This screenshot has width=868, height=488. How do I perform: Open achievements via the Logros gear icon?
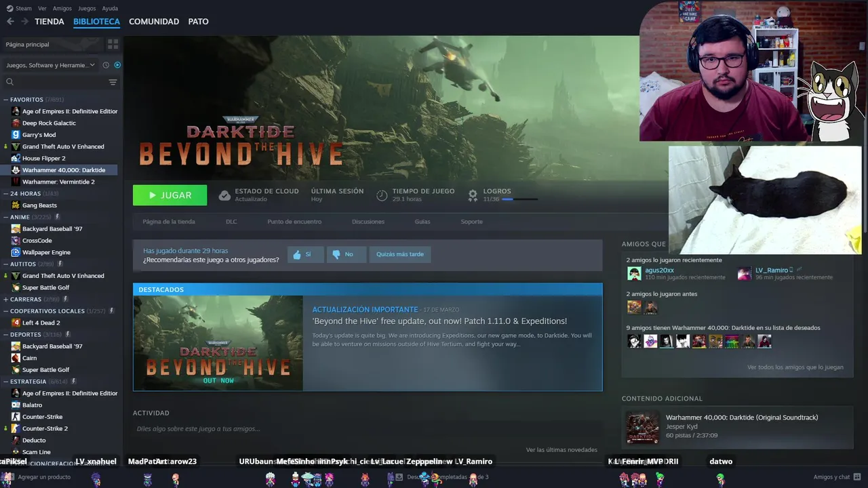click(473, 195)
